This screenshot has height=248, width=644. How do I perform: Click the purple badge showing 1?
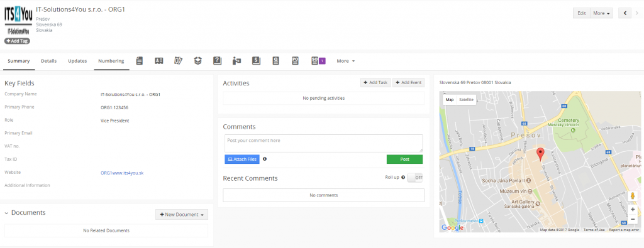tap(323, 61)
